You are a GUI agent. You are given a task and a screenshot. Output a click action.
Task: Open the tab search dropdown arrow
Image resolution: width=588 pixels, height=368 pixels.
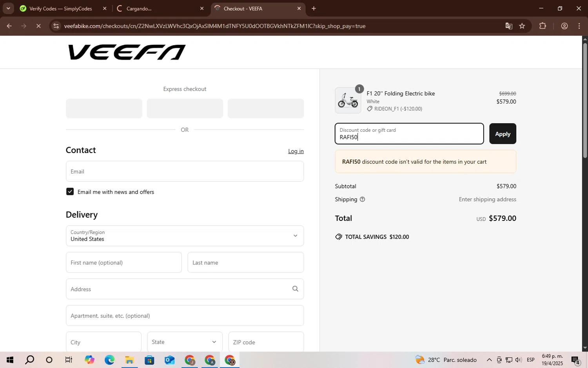(x=8, y=9)
